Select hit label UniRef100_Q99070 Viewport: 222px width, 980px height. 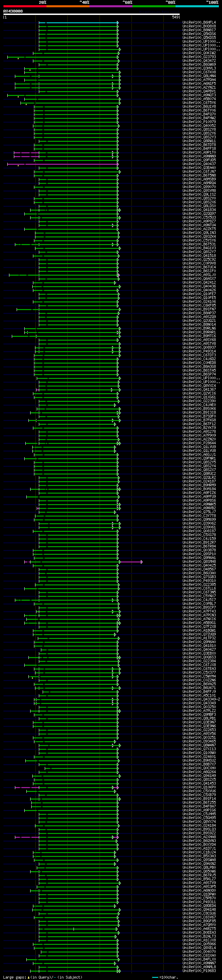[x=199, y=187]
